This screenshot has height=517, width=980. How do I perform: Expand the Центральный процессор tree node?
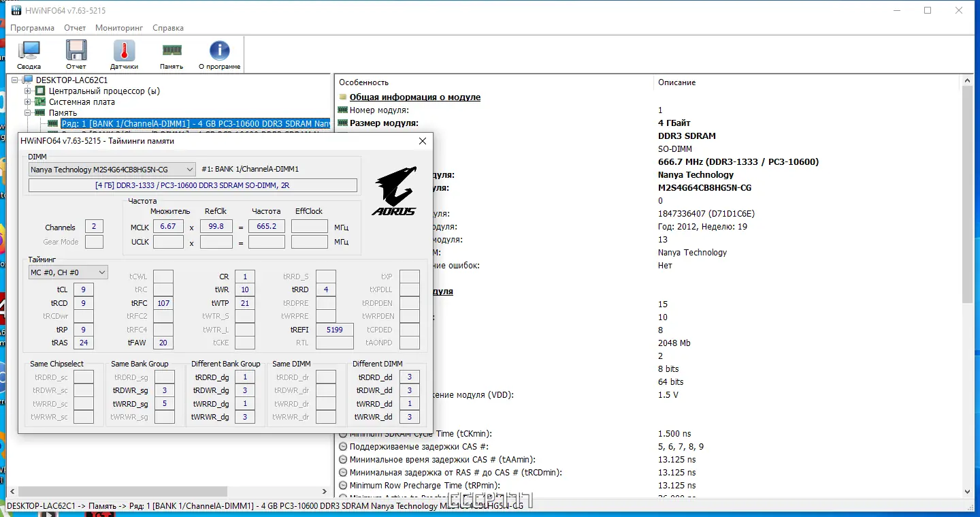tap(28, 91)
